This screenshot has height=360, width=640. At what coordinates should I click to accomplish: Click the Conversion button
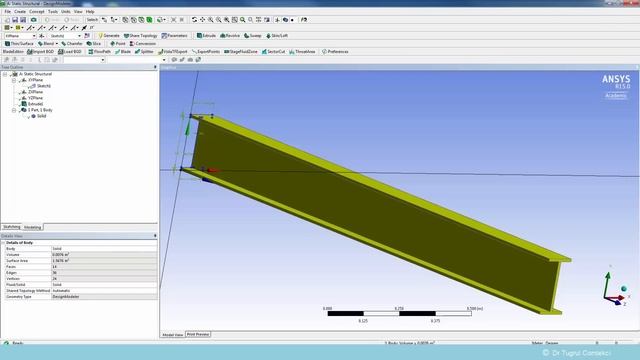point(143,43)
